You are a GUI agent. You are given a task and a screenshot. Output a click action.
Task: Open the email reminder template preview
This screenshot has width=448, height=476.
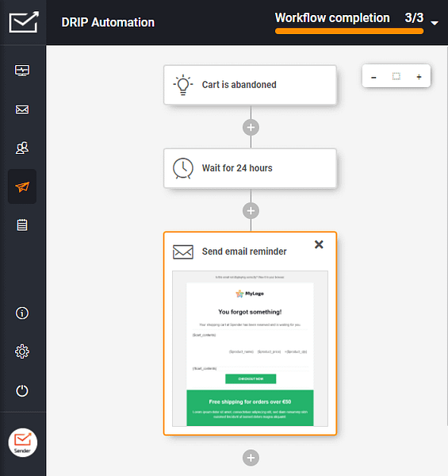point(251,348)
